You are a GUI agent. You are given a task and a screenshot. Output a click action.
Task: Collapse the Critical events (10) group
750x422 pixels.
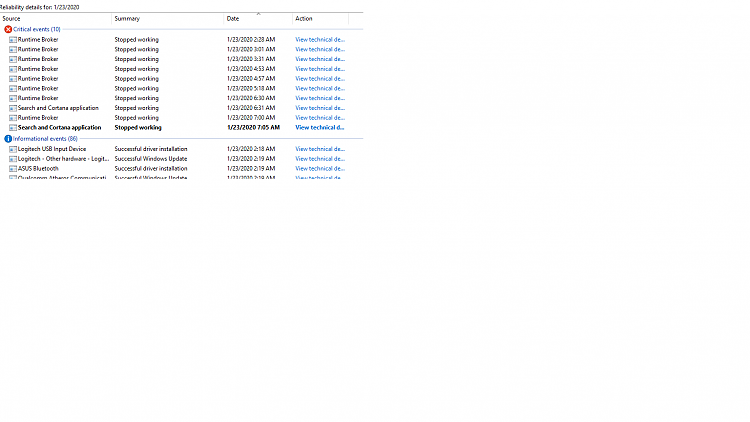click(x=36, y=29)
